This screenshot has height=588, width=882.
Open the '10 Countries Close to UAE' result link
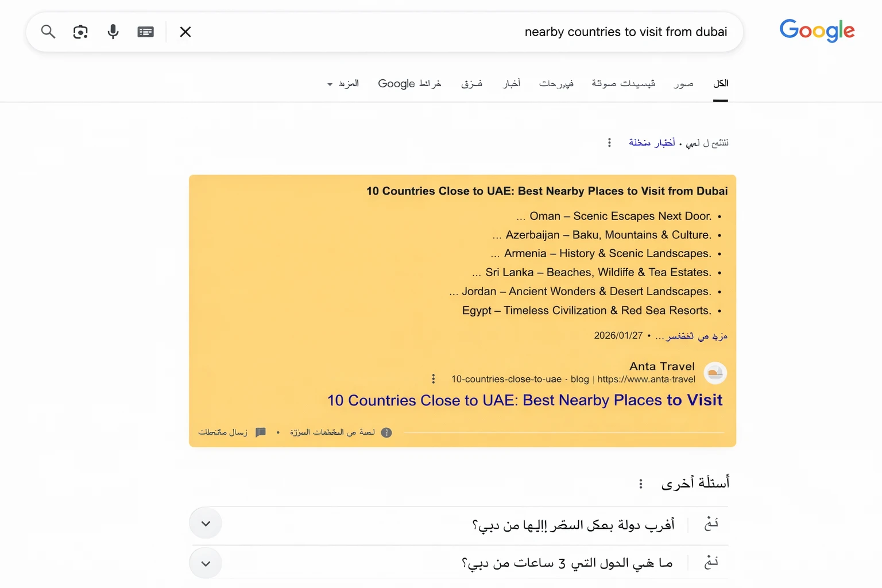[524, 400]
